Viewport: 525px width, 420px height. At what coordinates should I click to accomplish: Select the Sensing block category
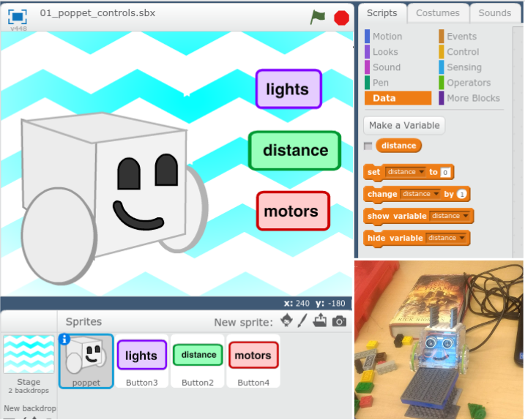coord(461,67)
